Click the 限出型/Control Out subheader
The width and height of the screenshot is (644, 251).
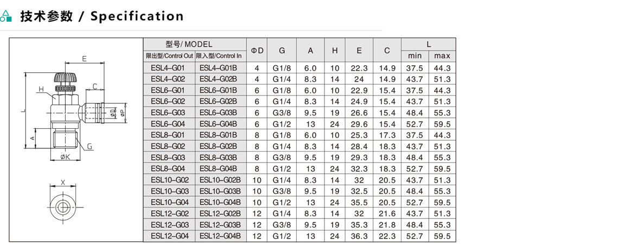(x=169, y=56)
